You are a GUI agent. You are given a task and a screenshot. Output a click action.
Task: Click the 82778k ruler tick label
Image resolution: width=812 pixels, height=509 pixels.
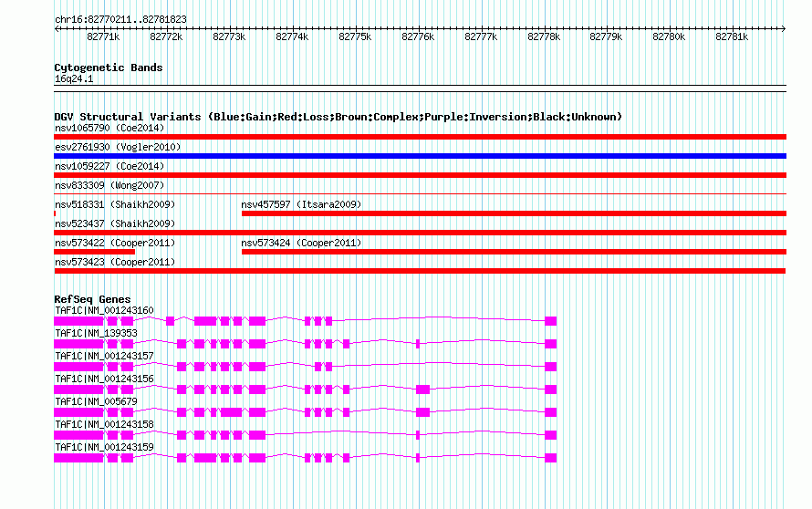pos(544,36)
